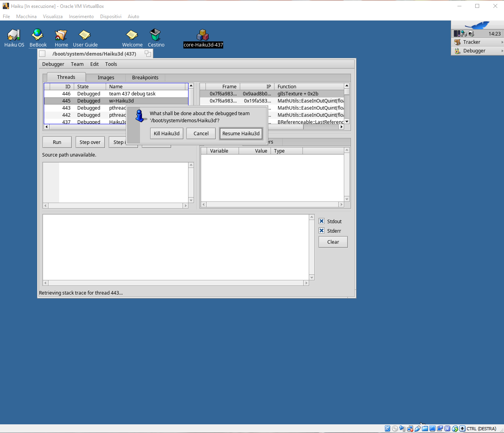Click the VirtualBox display status icon

point(432,429)
